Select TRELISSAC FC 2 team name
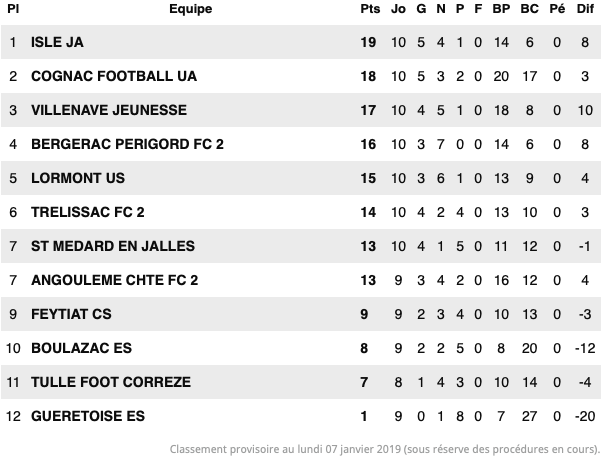This screenshot has height=464, width=602. tap(88, 212)
